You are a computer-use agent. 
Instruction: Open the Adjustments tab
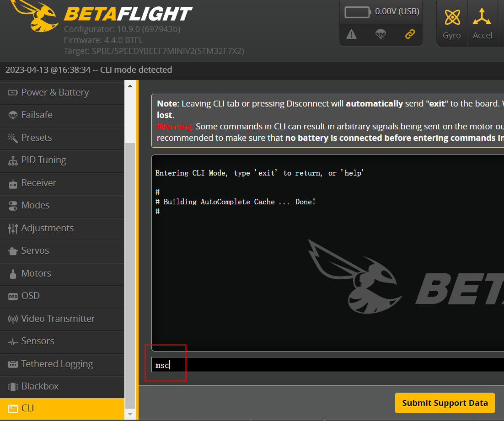pos(62,229)
